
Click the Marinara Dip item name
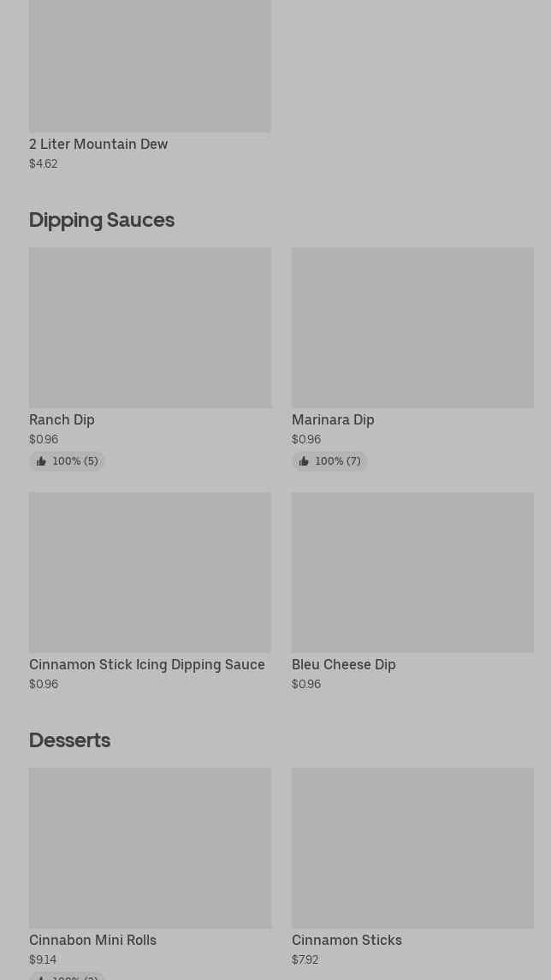[x=333, y=420]
